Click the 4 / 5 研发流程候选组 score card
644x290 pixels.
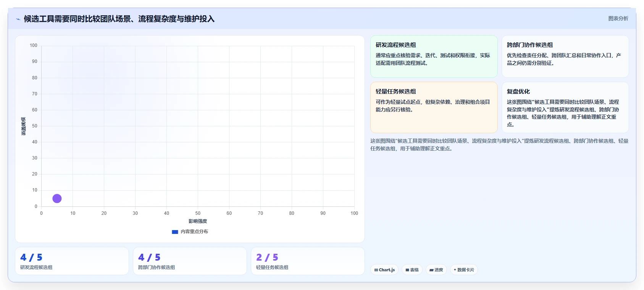tap(72, 261)
